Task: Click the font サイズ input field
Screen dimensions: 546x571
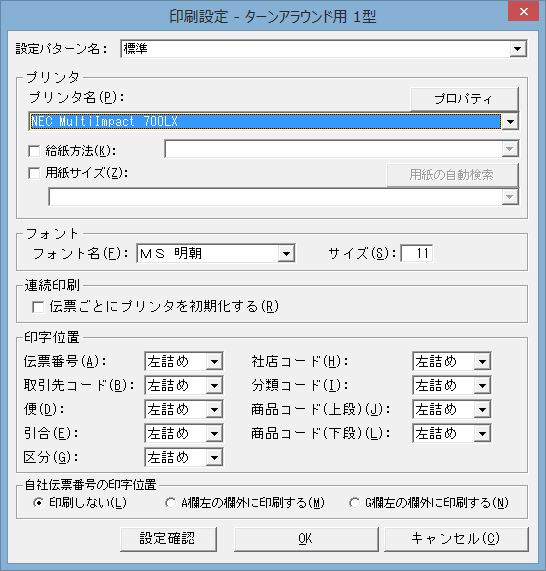Action: tap(417, 253)
